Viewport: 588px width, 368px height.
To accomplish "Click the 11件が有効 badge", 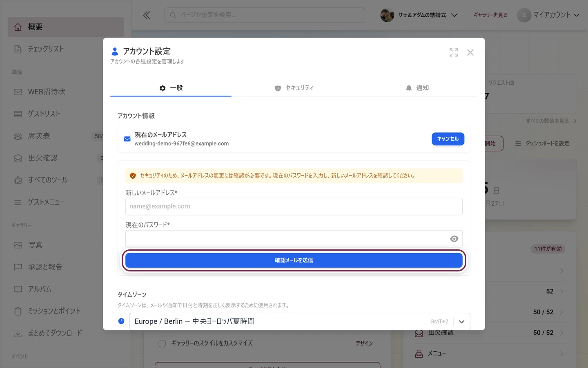I will 548,249.
